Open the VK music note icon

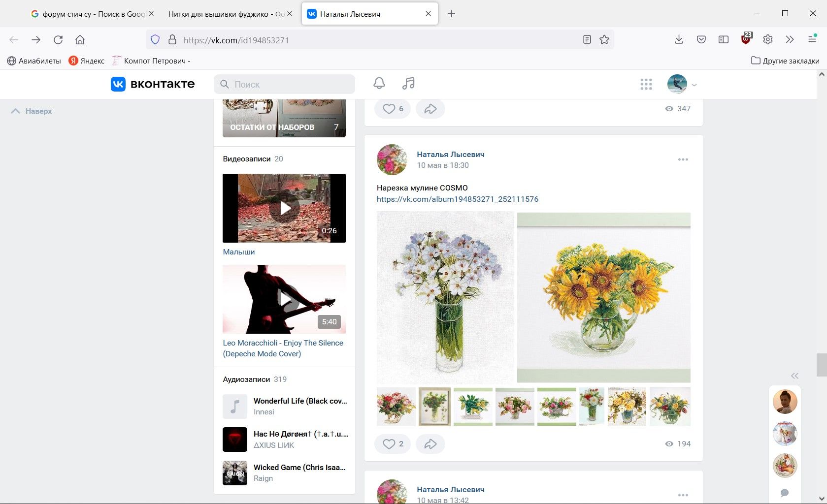(x=408, y=84)
